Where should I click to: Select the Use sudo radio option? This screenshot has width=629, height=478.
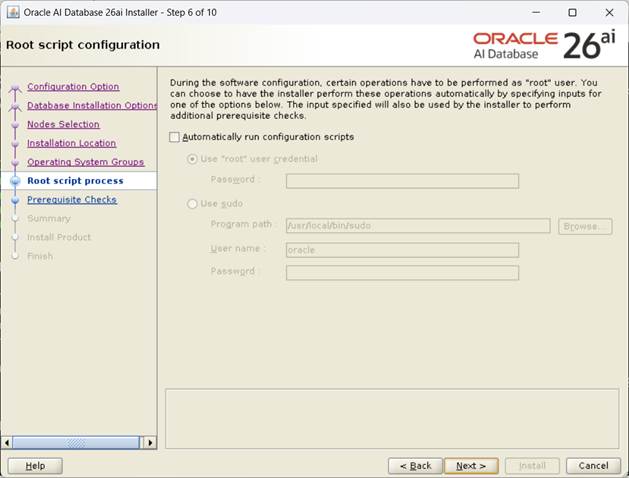[192, 204]
